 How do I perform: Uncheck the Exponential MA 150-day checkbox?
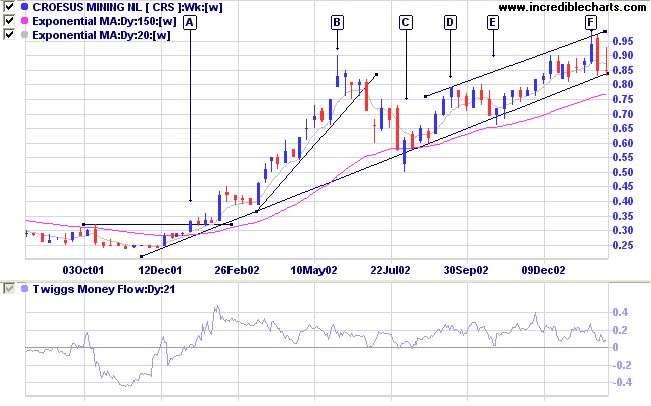(8, 21)
